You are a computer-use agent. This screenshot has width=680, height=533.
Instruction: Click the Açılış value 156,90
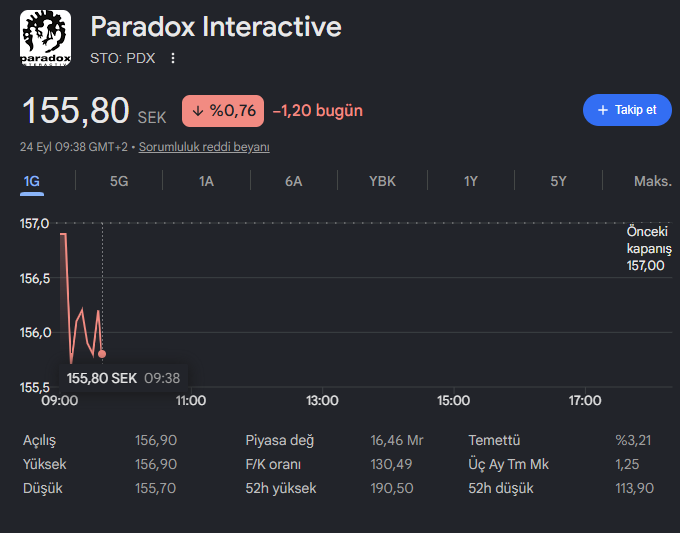(156, 440)
